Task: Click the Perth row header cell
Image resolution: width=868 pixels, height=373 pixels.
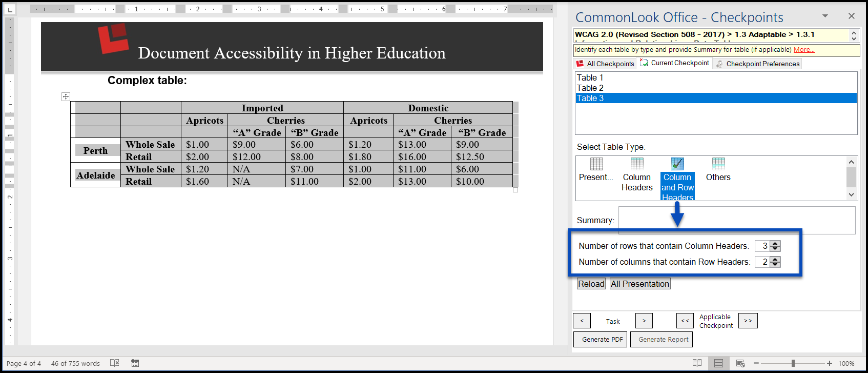Action: [x=96, y=150]
